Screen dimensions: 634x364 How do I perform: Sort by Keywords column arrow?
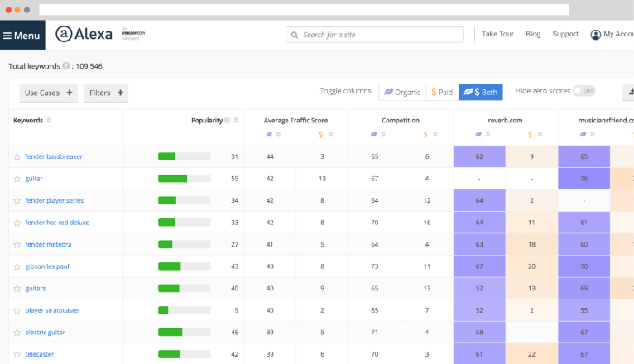49,121
